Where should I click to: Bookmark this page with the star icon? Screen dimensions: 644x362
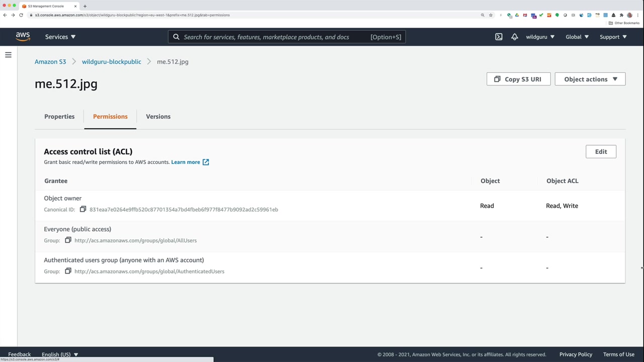pos(491,15)
